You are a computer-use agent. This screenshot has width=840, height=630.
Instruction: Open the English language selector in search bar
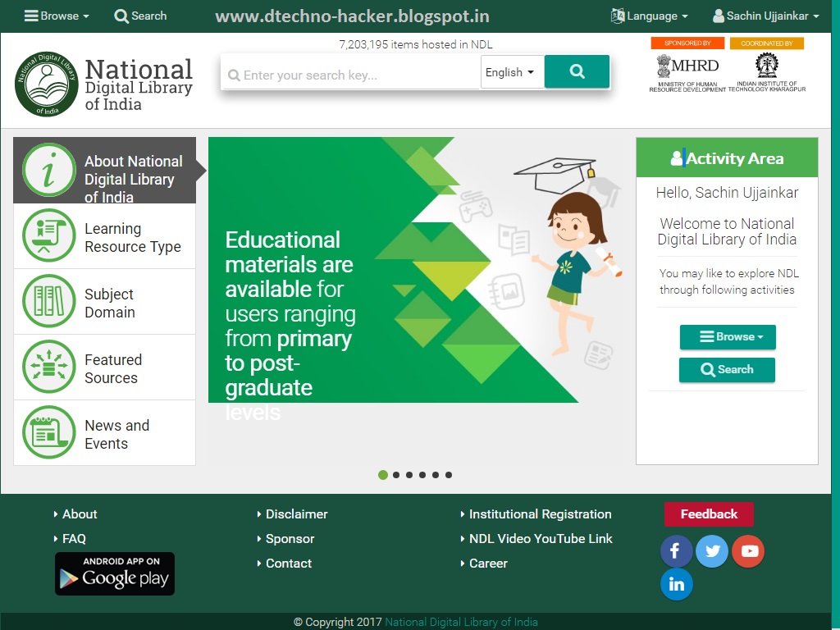511,72
